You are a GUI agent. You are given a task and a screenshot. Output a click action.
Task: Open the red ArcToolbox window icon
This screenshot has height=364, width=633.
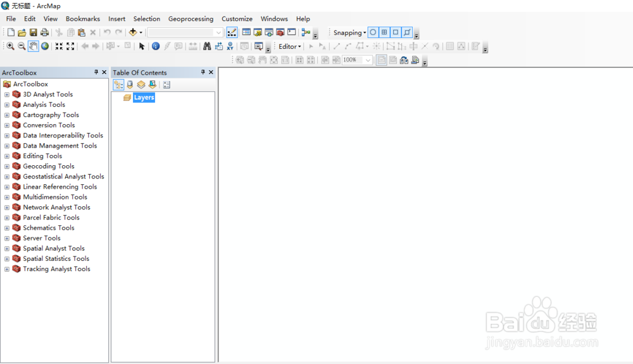280,32
